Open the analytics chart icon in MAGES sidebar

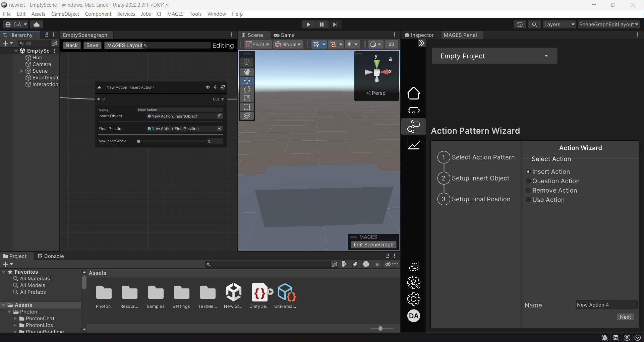[x=413, y=144]
